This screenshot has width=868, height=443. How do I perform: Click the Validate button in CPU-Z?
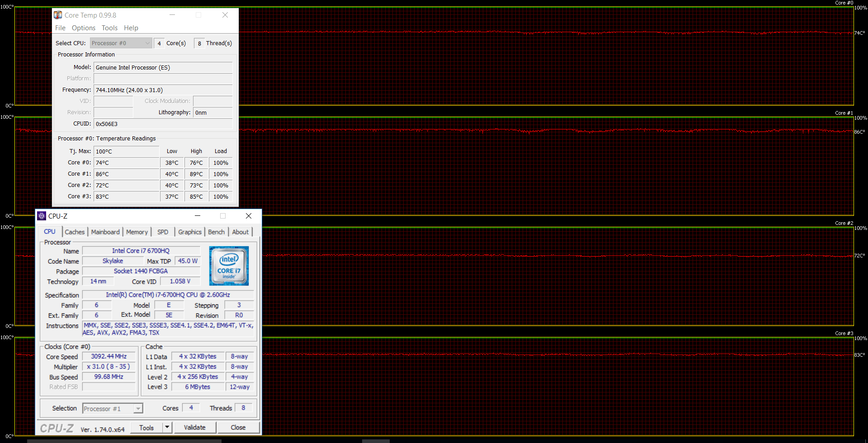(x=195, y=427)
